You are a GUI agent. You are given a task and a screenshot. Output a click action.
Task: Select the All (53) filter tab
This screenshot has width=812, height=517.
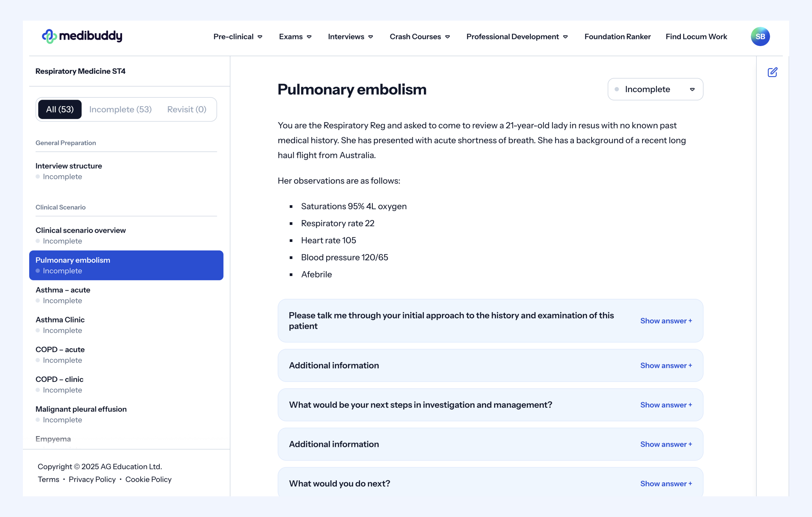pyautogui.click(x=60, y=109)
